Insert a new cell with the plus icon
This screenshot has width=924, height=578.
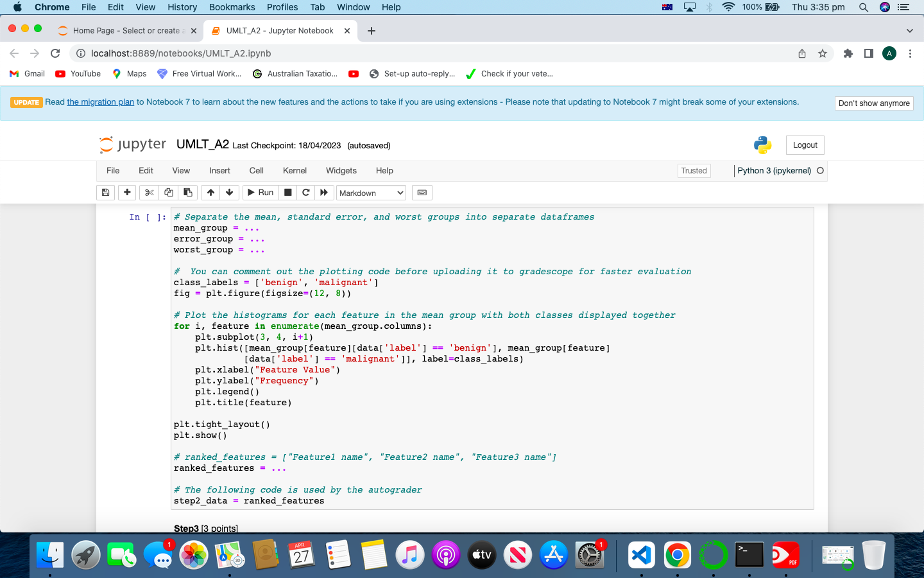[x=126, y=192]
